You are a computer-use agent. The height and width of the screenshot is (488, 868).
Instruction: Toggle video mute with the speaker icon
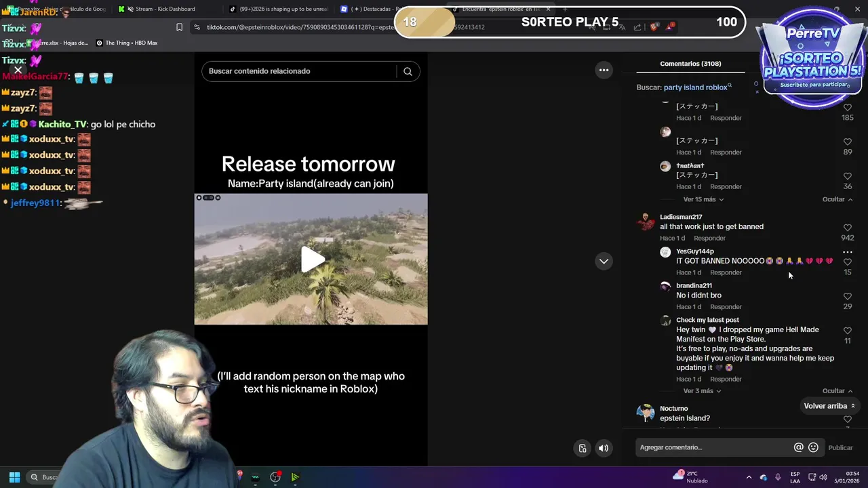tap(603, 448)
